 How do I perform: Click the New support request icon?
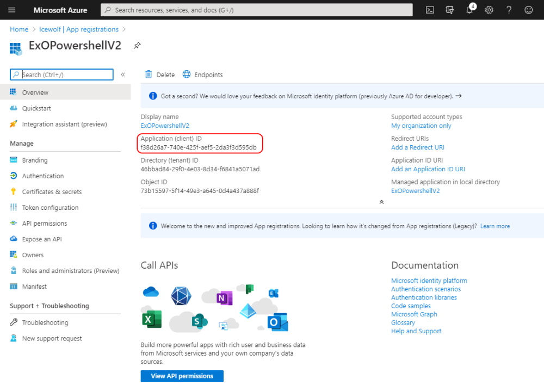[x=14, y=338]
